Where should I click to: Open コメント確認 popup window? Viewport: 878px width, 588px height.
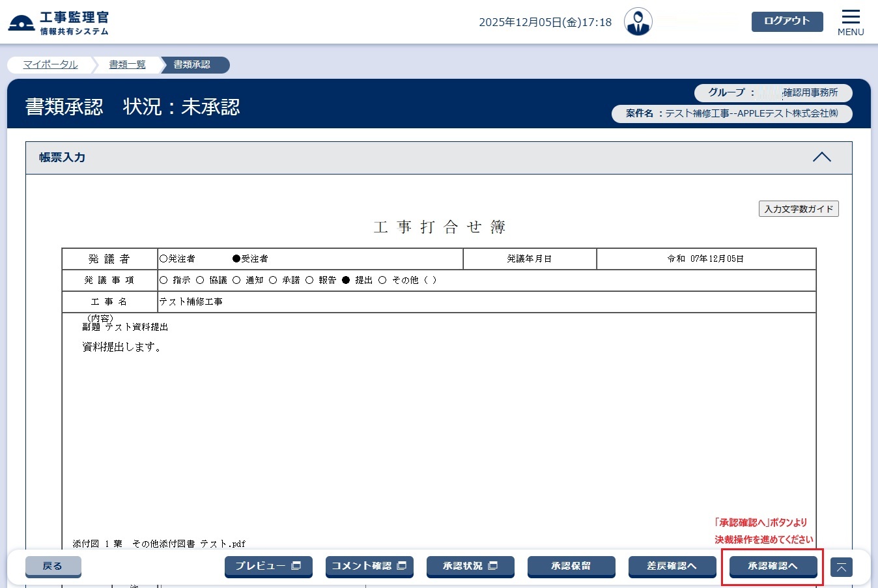click(369, 566)
